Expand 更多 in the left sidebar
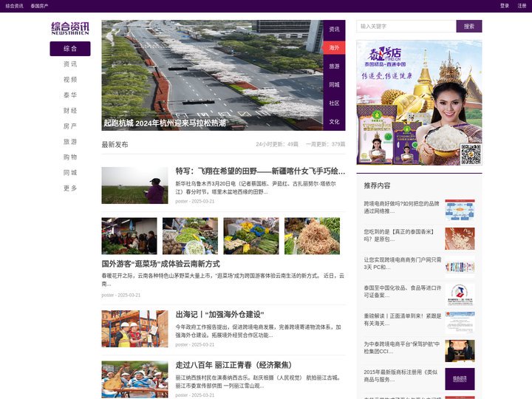The width and height of the screenshot is (532, 399). pyautogui.click(x=70, y=188)
